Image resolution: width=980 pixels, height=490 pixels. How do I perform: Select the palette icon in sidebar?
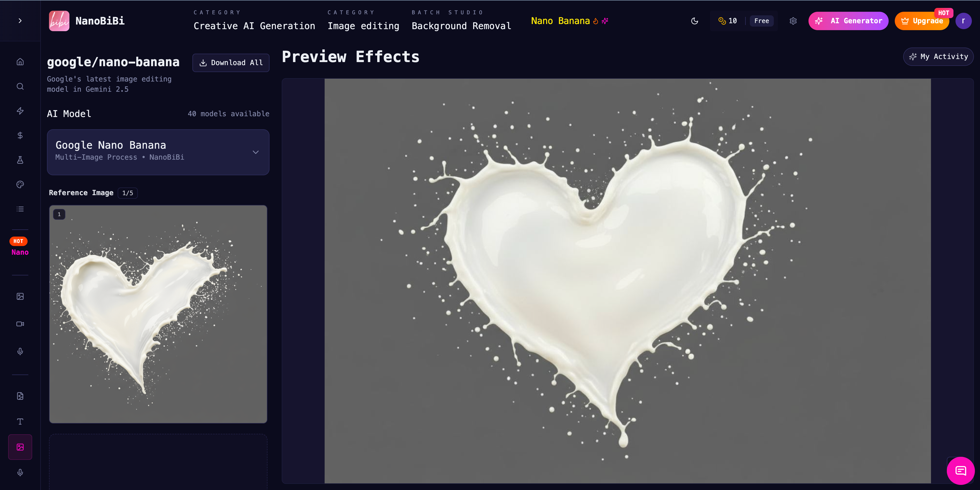20,185
